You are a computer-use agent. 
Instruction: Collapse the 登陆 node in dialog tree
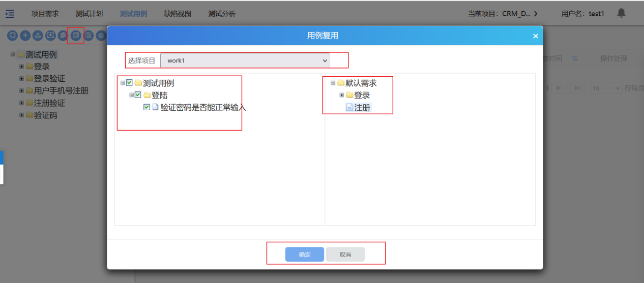point(131,95)
